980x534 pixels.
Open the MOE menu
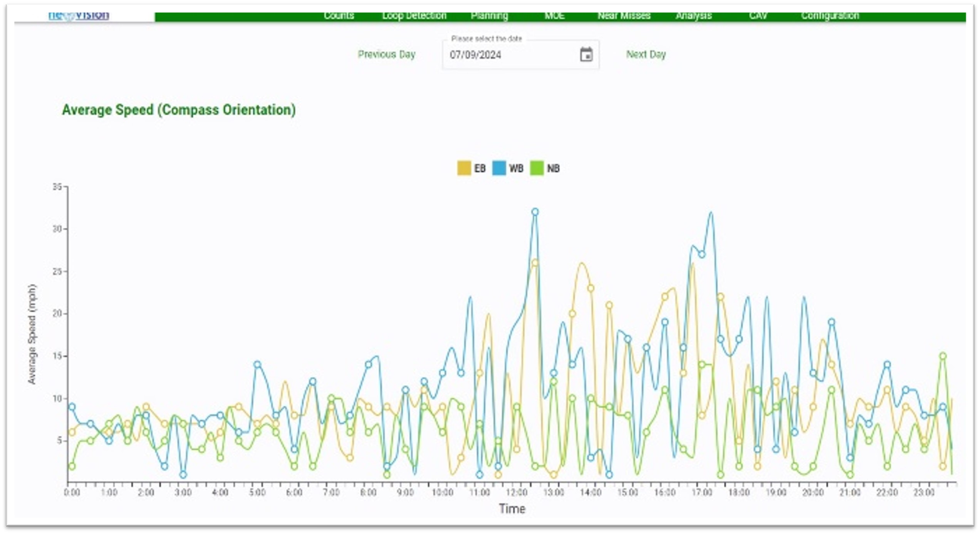(554, 16)
